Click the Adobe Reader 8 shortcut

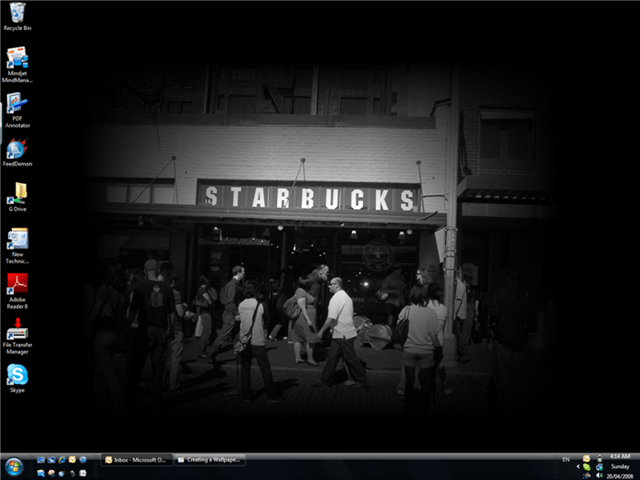(x=17, y=291)
